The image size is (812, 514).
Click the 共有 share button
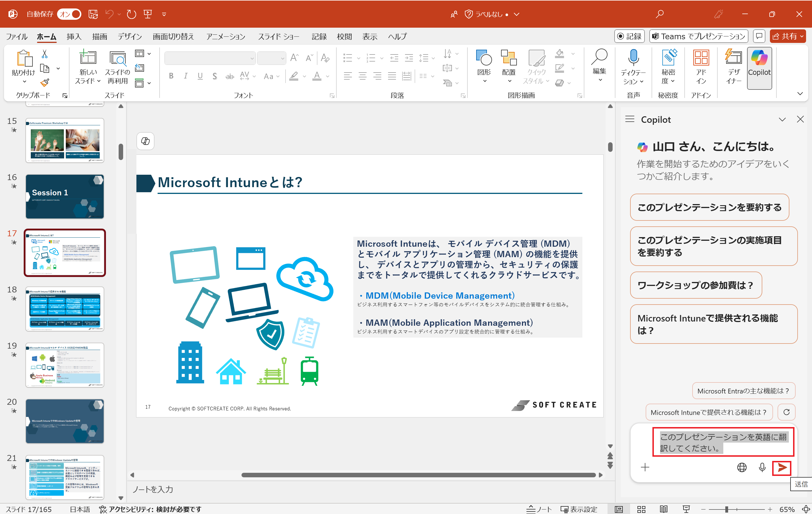click(x=788, y=36)
